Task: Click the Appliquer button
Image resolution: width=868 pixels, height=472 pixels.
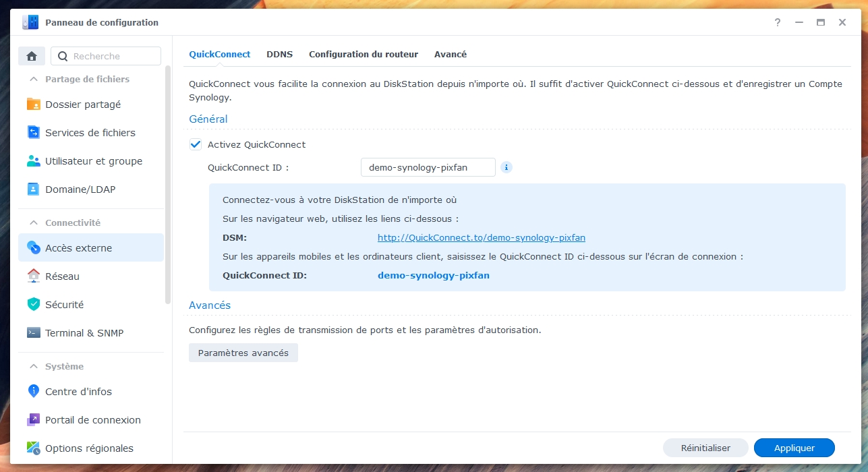Action: [794, 448]
